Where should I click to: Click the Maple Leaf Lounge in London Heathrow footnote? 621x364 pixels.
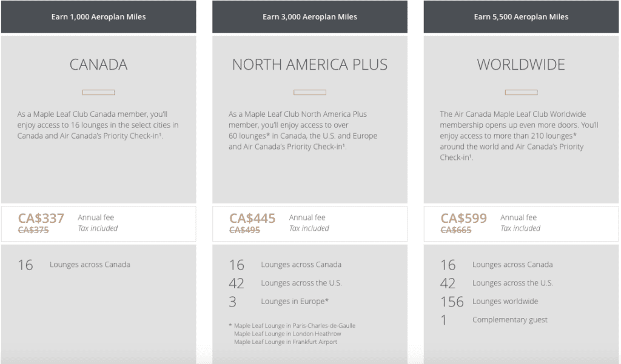(287, 334)
